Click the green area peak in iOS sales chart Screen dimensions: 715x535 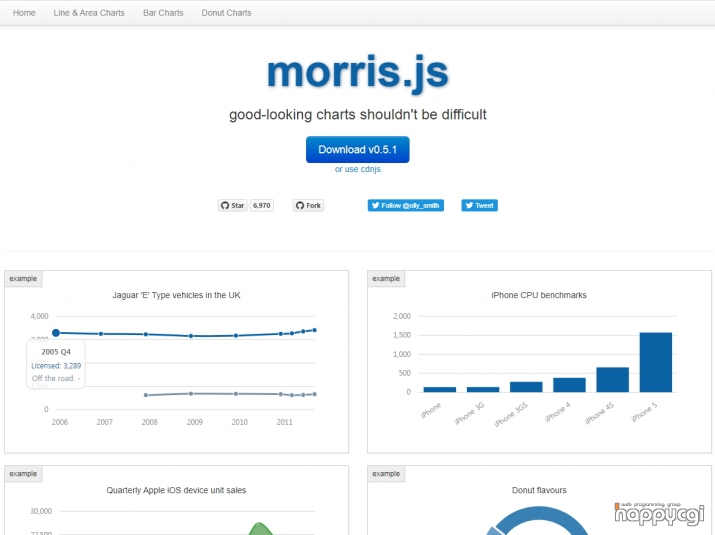coord(259,529)
